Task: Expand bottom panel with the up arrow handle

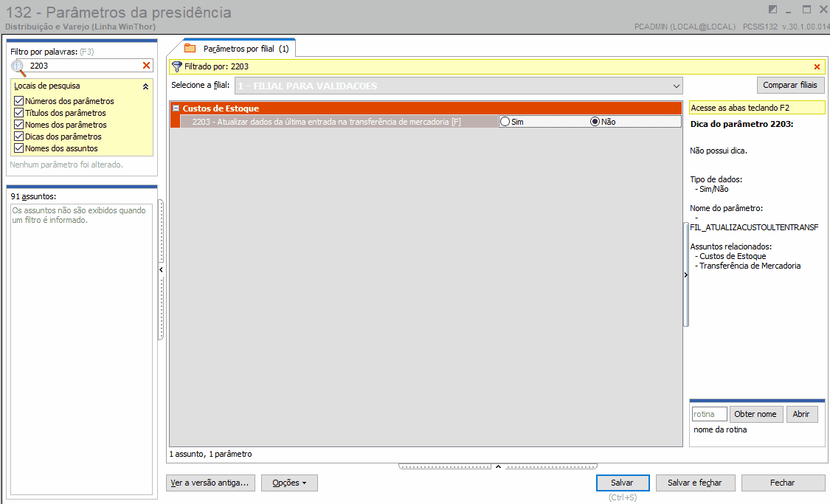Action: coord(498,466)
